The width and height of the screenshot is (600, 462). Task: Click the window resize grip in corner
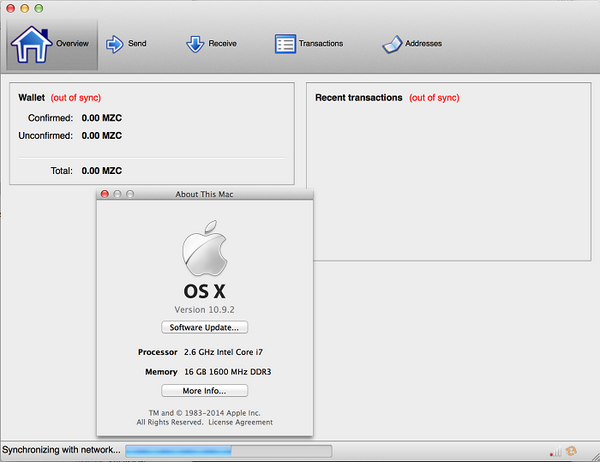pos(595,457)
